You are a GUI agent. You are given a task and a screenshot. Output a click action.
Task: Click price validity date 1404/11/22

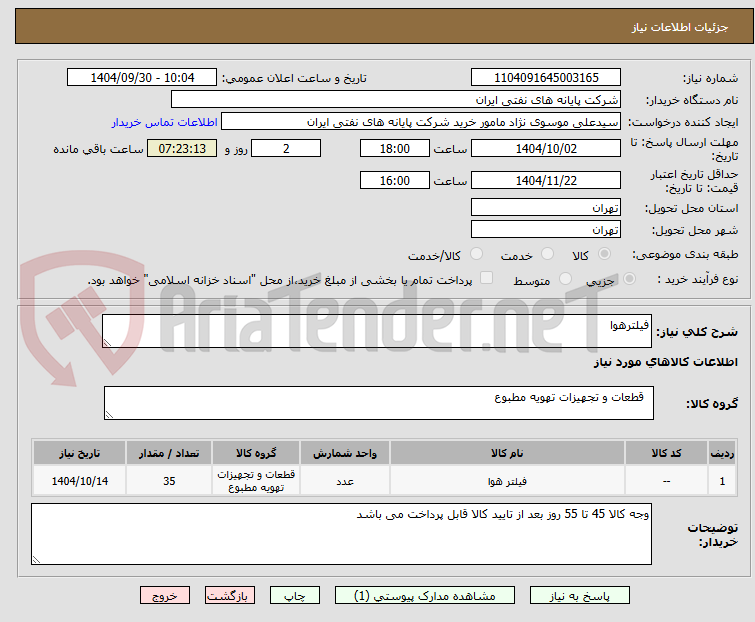[x=546, y=181]
